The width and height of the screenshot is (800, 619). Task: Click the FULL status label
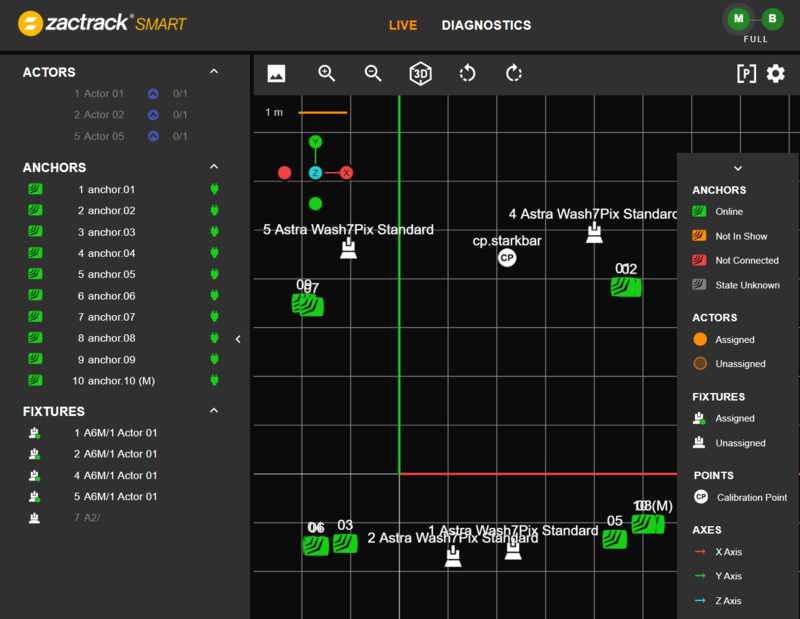point(756,39)
